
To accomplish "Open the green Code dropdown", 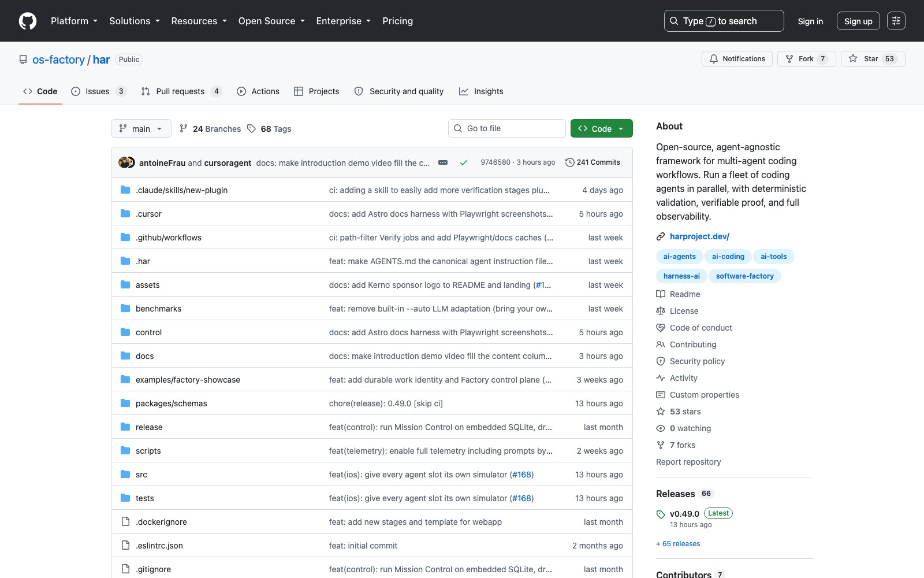I will coord(602,128).
